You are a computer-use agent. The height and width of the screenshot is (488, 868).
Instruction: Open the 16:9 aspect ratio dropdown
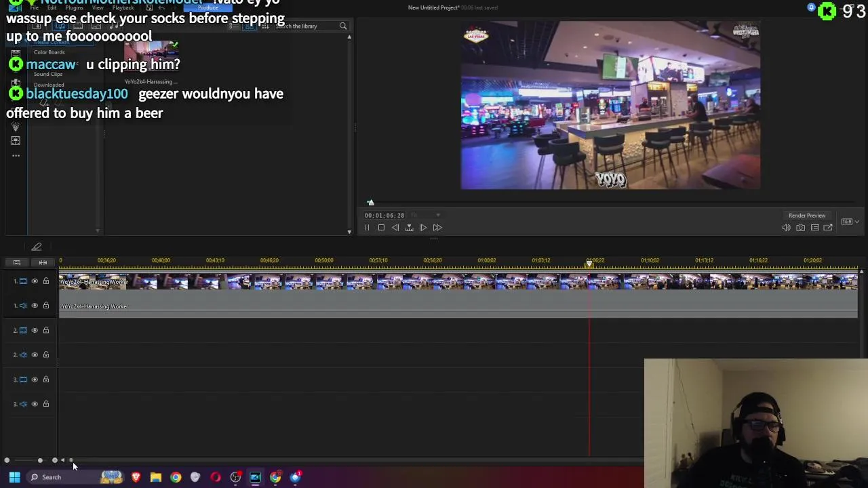(850, 222)
